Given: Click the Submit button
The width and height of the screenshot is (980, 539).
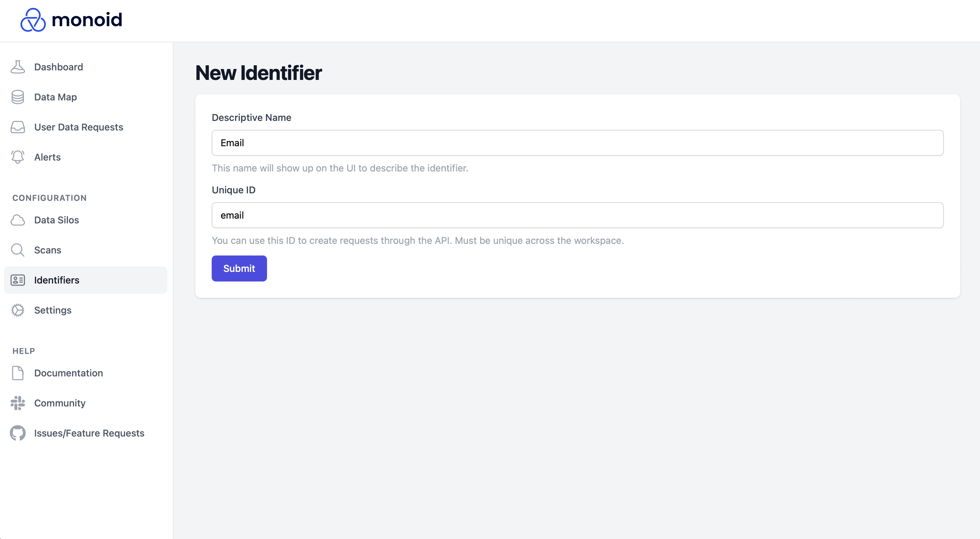Looking at the screenshot, I should click(239, 268).
